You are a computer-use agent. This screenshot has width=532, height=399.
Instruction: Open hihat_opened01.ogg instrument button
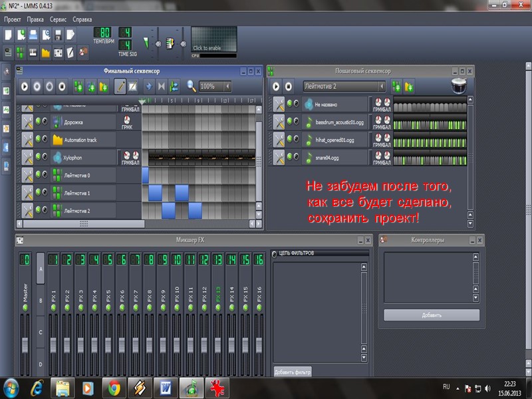tap(335, 140)
